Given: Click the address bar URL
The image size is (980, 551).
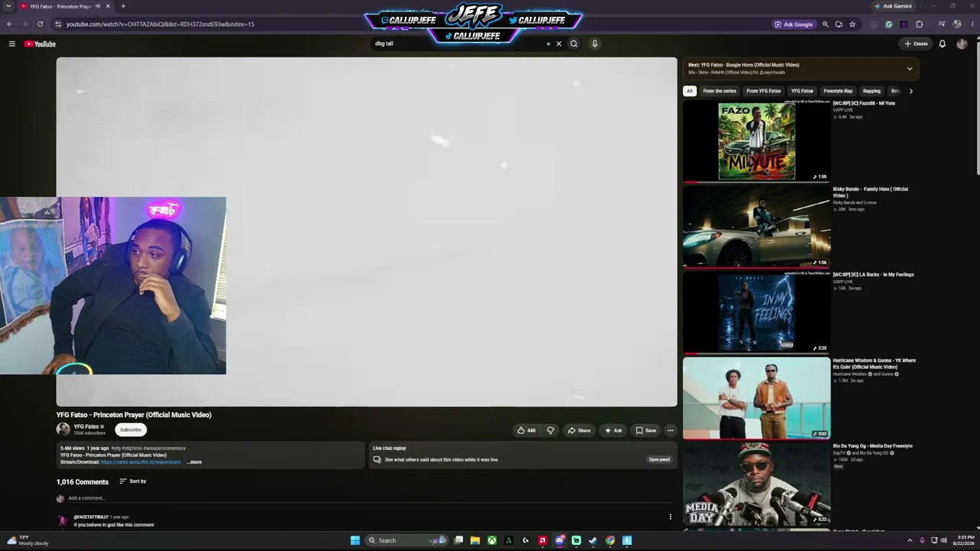Looking at the screenshot, I should pos(160,24).
